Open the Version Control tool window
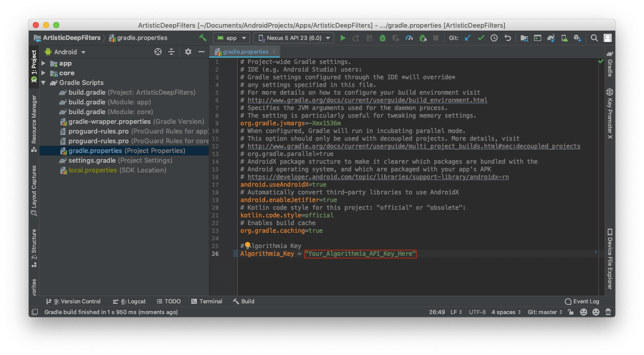Screen dimensions: 644x355 pos(74,301)
